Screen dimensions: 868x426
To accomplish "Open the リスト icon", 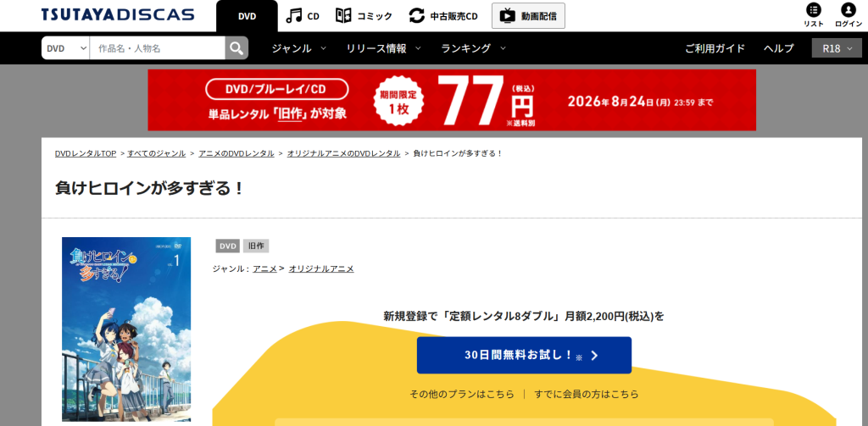I will coord(813,15).
